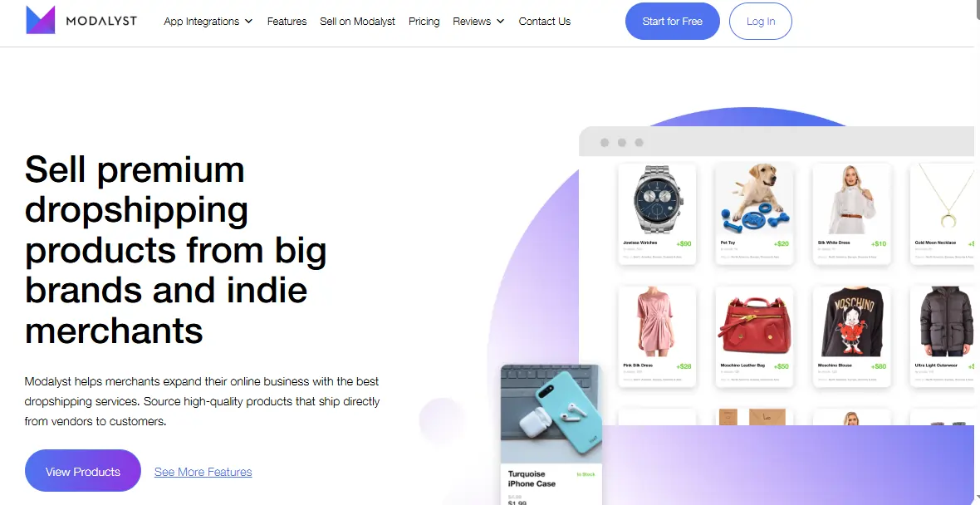The width and height of the screenshot is (980, 505).
Task: Select the Ultra Light Outerwear jacket image
Action: (944, 322)
